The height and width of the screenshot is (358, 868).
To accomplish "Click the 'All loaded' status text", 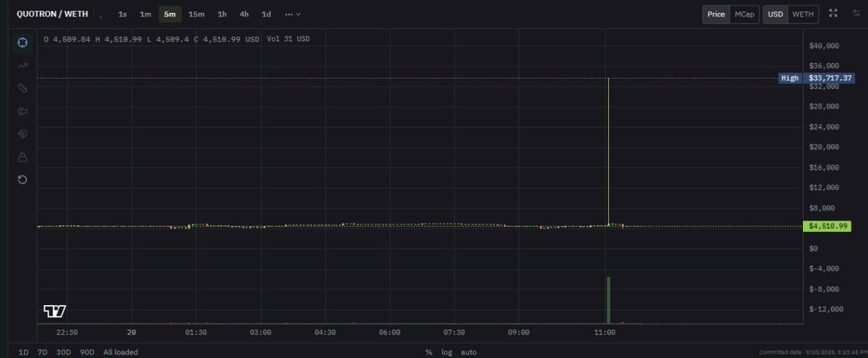I will pyautogui.click(x=121, y=352).
